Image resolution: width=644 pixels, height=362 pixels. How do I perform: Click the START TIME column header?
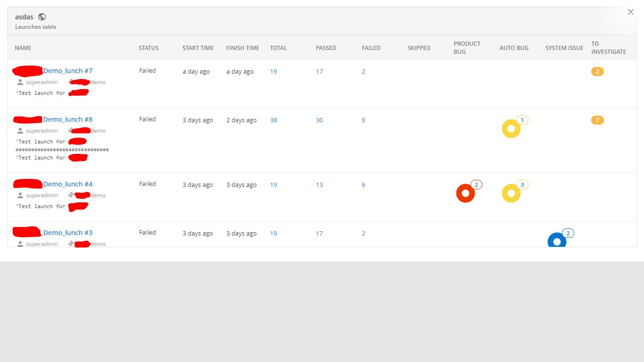click(198, 48)
